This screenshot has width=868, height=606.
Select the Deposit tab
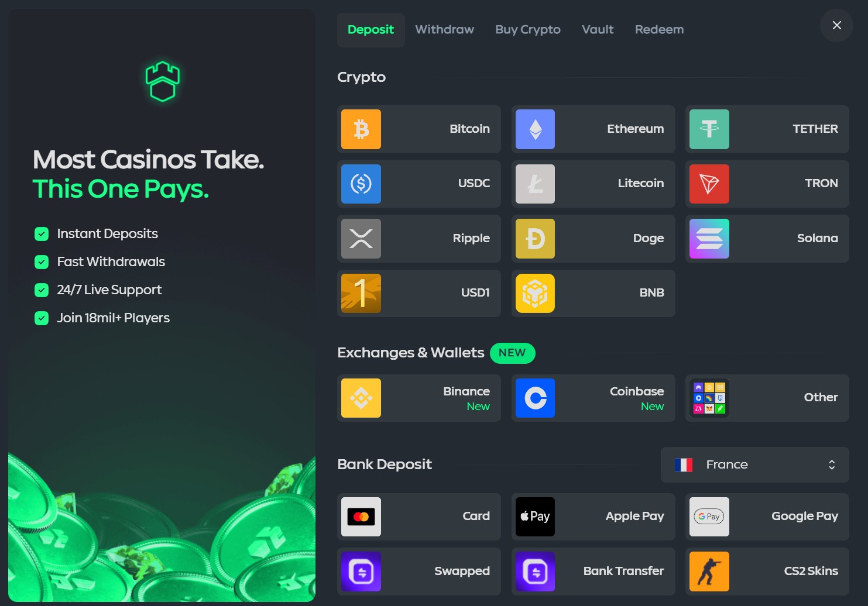(370, 30)
